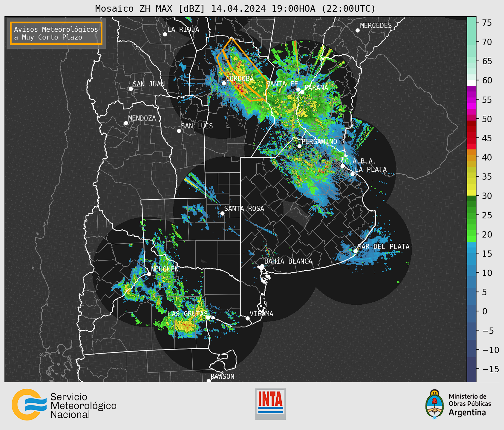Screen dimensions: 504x430
Task: Click the Viedma city marker dot
Action: (x=248, y=318)
